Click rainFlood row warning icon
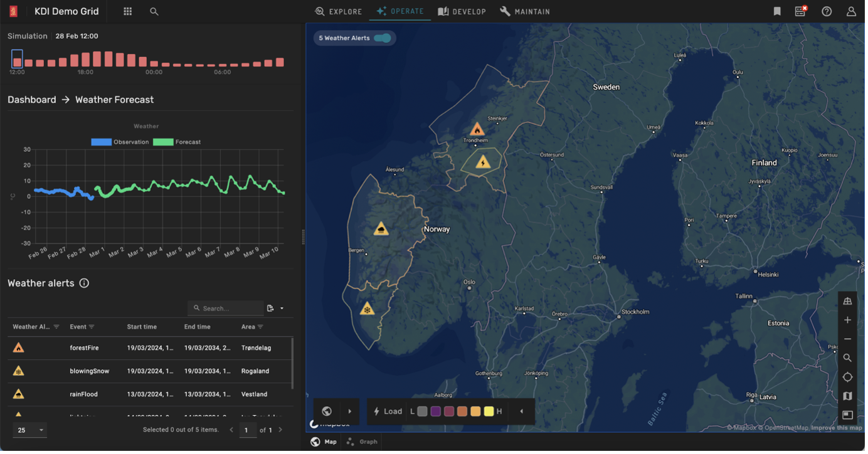 pos(19,395)
